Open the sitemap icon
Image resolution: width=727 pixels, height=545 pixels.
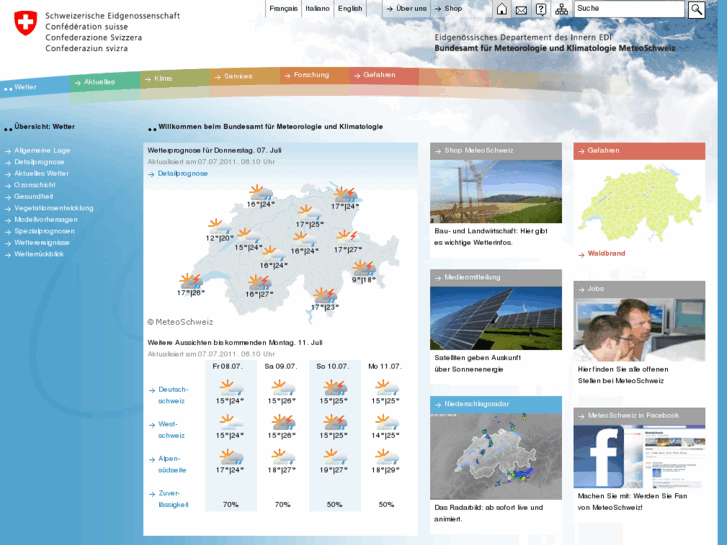click(x=561, y=9)
